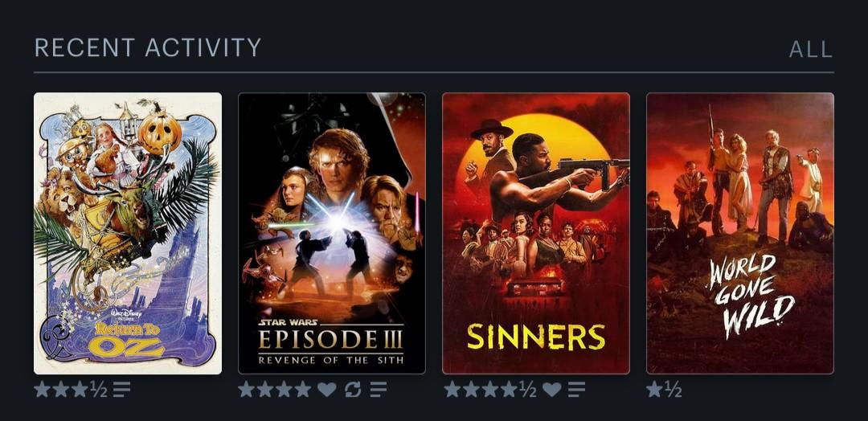Click the first star under Return to Oz
The height and width of the screenshot is (421, 868).
pyautogui.click(x=42, y=390)
